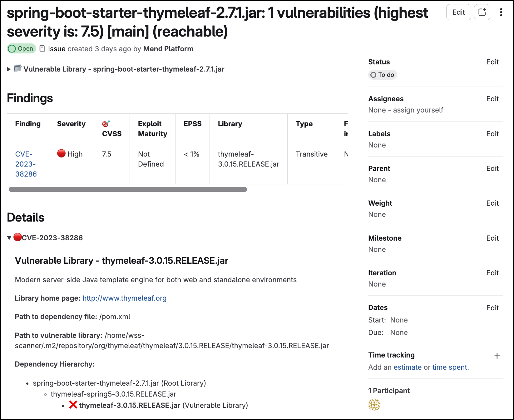The height and width of the screenshot is (420, 514).
Task: Edit the Labels field
Action: (x=492, y=134)
